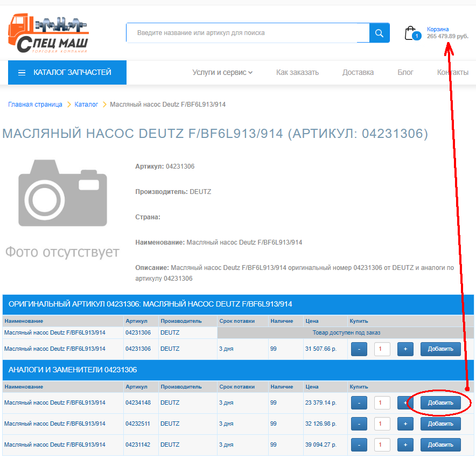The image size is (476, 465).
Task: Click quantity field for article 04232511
Action: (x=382, y=424)
